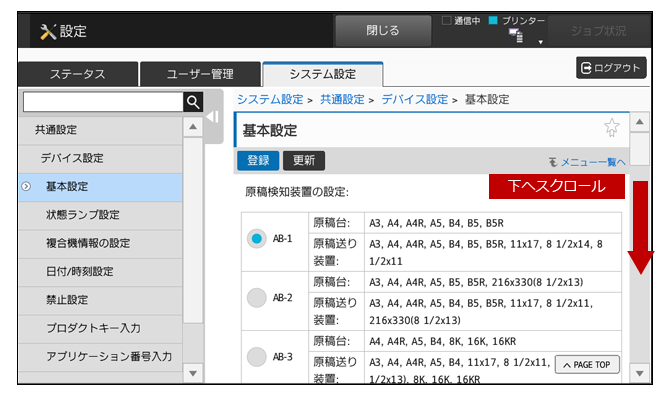Select the AB-3 radio button
The height and width of the screenshot is (396, 670).
pos(256,357)
